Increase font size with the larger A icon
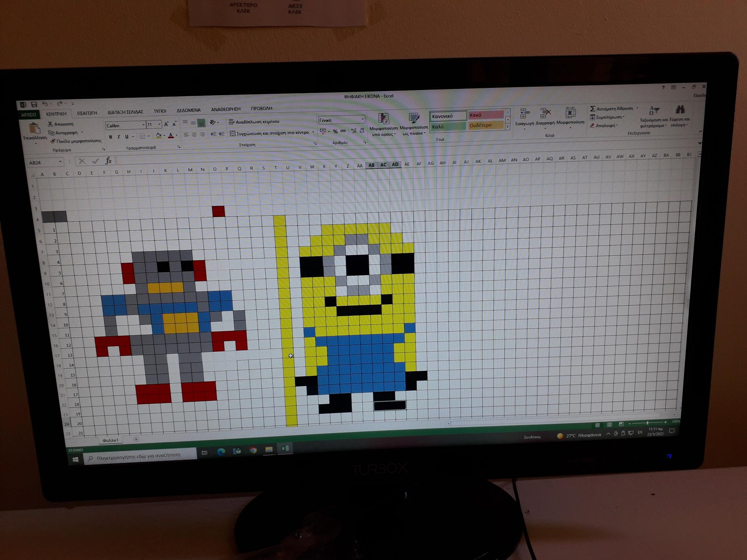This screenshot has width=747, height=560. (x=166, y=124)
